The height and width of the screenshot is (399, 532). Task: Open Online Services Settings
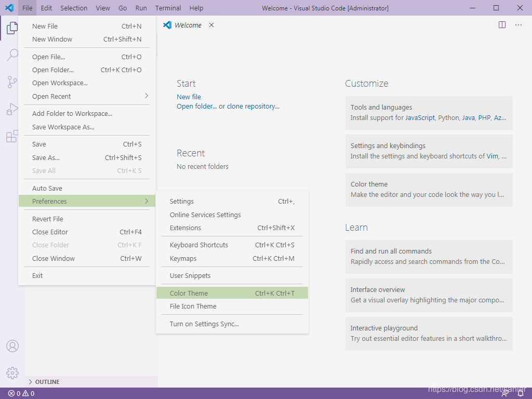click(x=232, y=215)
